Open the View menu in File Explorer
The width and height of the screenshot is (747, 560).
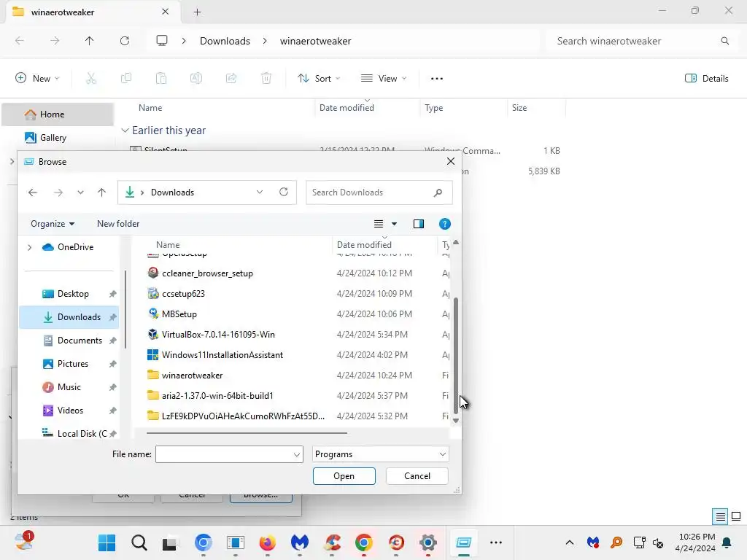click(x=384, y=79)
